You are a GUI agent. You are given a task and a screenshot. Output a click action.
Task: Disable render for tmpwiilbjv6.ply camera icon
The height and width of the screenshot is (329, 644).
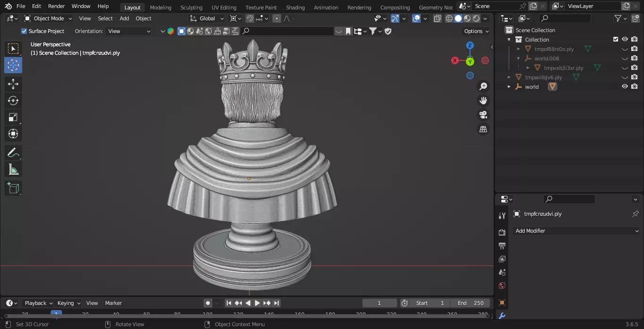click(635, 77)
